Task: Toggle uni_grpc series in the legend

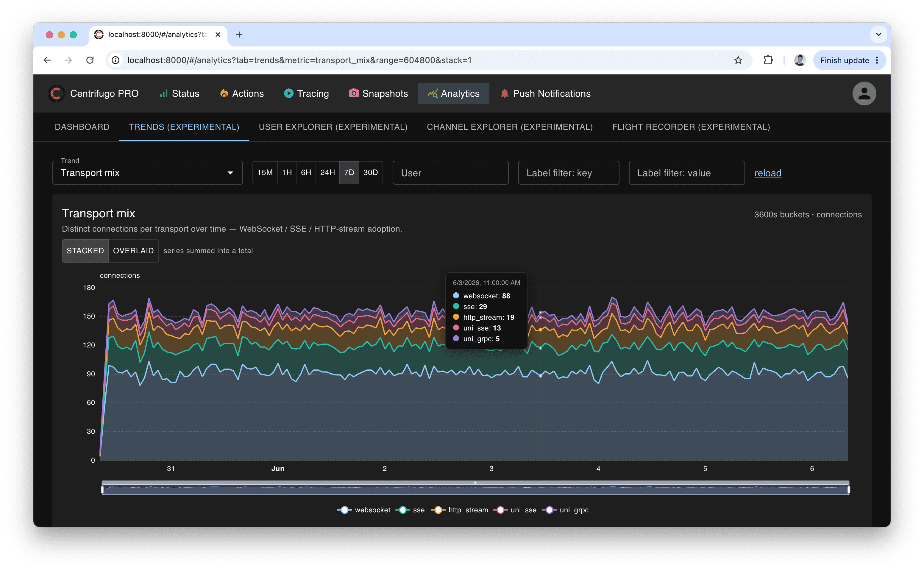Action: (565, 510)
